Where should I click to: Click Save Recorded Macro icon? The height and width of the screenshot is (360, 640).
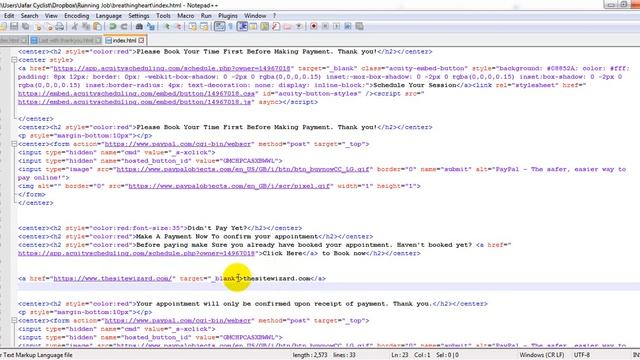click(359, 27)
